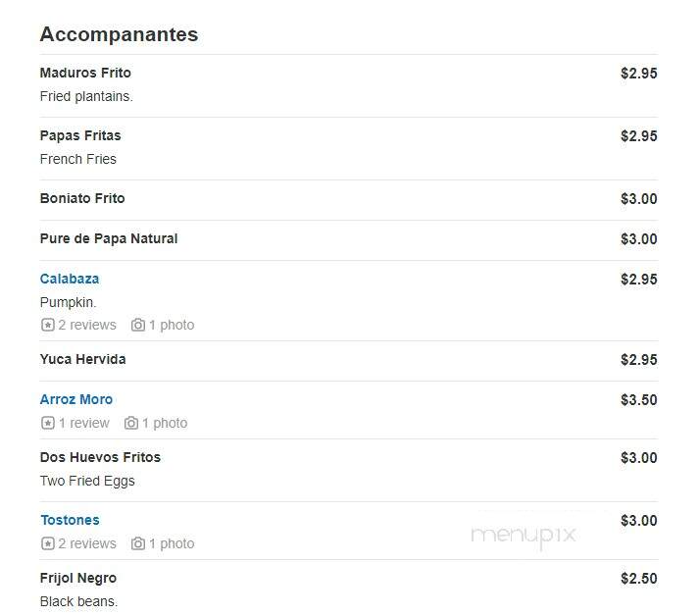Select the Dos Huevos Fritos item title
Viewport: 699px width, 616px height.
coord(100,457)
